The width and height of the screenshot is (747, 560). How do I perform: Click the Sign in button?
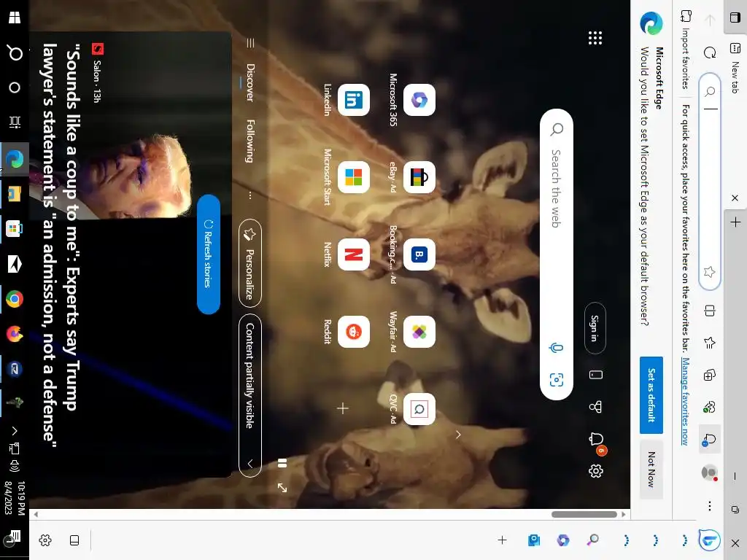595,328
